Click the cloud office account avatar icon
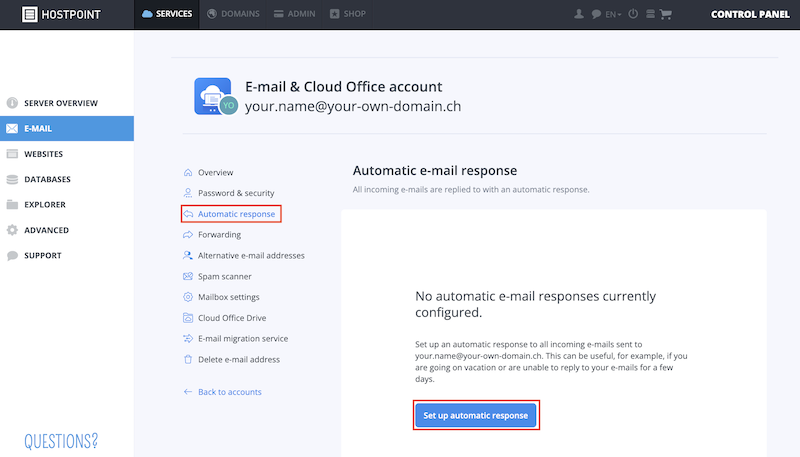The height and width of the screenshot is (457, 800). [x=216, y=96]
